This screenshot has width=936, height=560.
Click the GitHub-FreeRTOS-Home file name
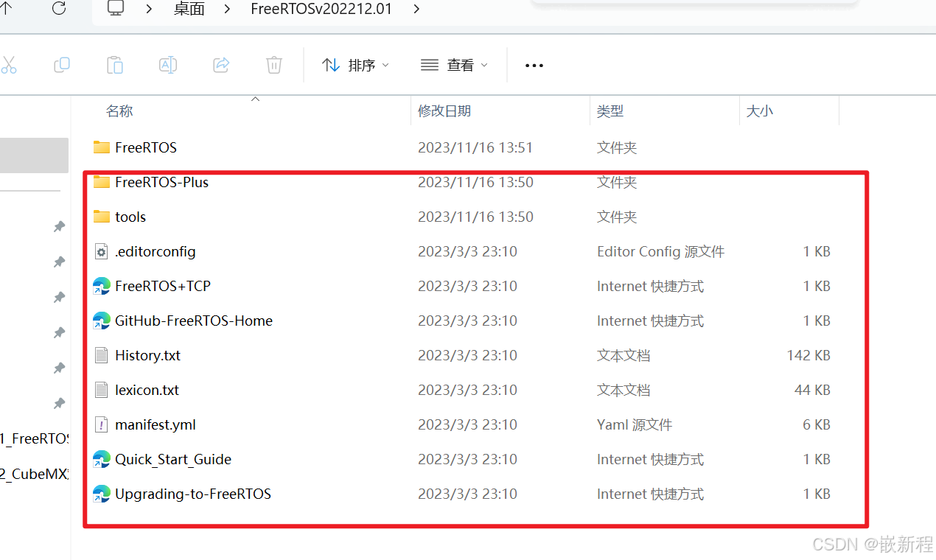(194, 321)
